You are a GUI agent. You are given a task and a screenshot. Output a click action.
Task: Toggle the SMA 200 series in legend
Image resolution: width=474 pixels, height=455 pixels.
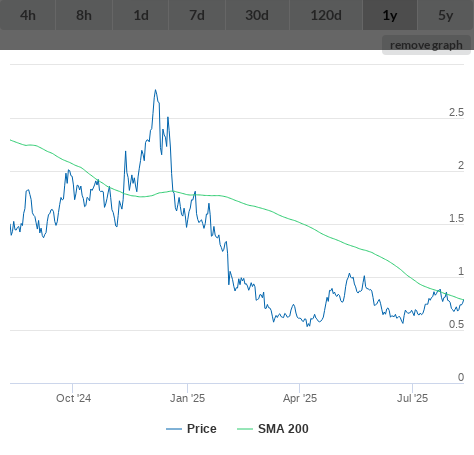pos(273,429)
